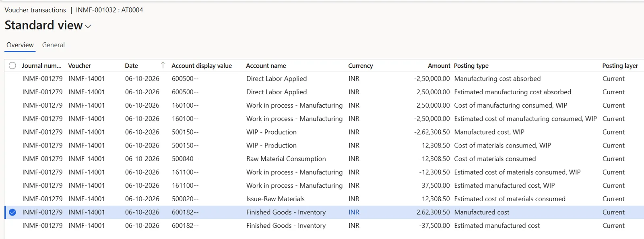Click the Voucher column header
Screen dimensions: 644x239
click(79, 66)
